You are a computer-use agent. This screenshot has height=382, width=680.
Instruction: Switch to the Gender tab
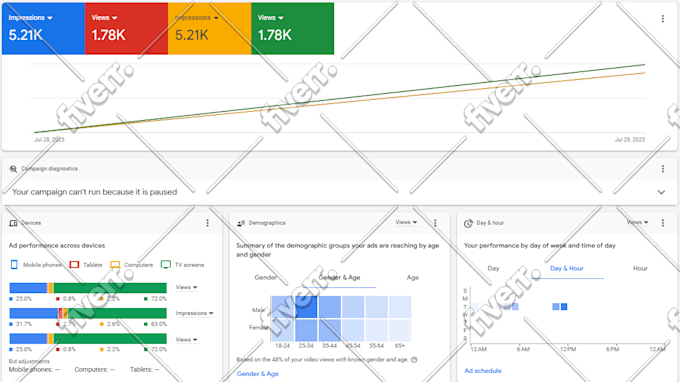(x=265, y=278)
